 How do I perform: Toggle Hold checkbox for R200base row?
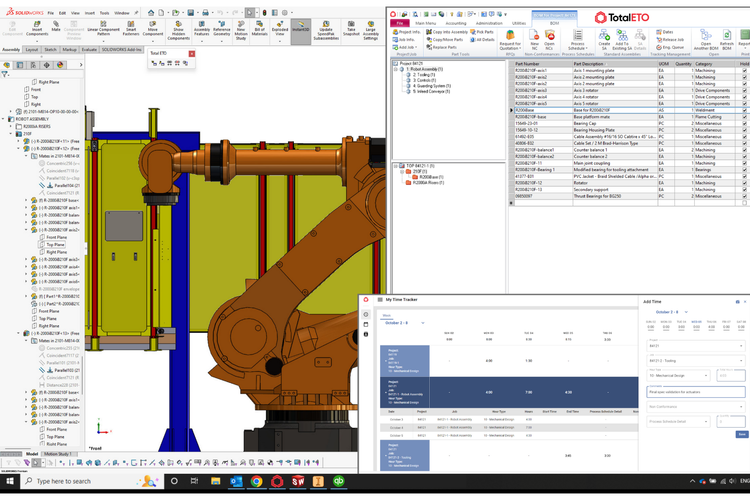click(744, 110)
